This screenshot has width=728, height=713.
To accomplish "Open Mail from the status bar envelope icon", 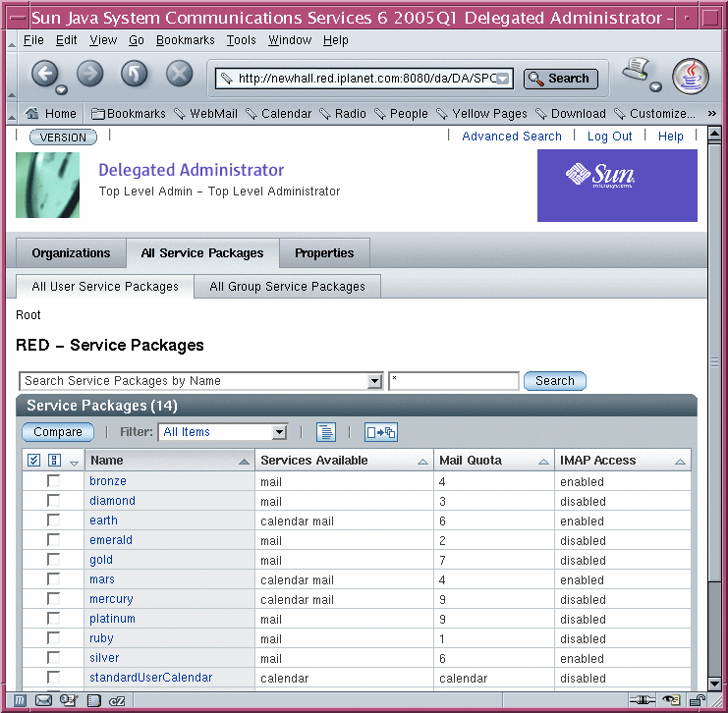I will point(43,700).
